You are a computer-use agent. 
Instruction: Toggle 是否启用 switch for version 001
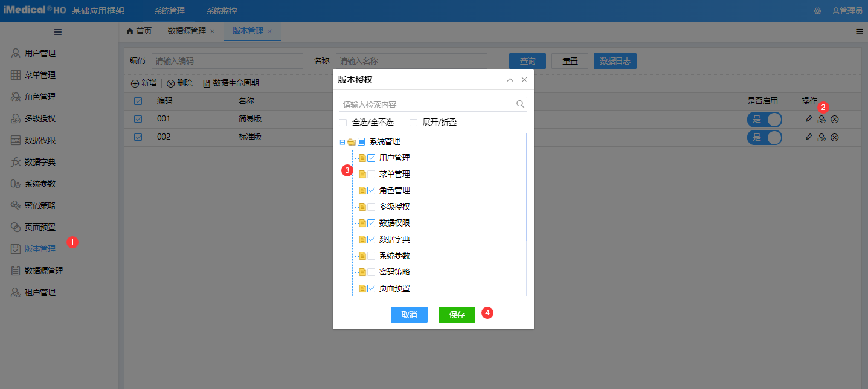[765, 119]
